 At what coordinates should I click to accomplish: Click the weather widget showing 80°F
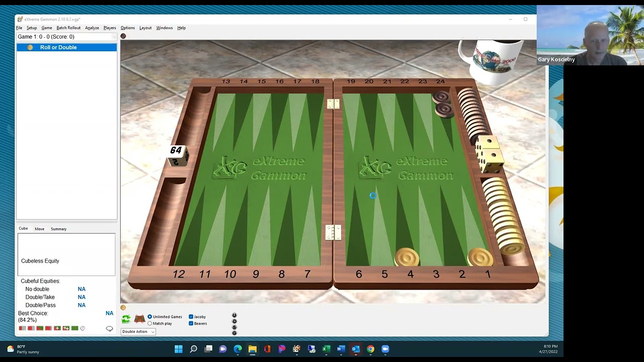click(x=23, y=349)
